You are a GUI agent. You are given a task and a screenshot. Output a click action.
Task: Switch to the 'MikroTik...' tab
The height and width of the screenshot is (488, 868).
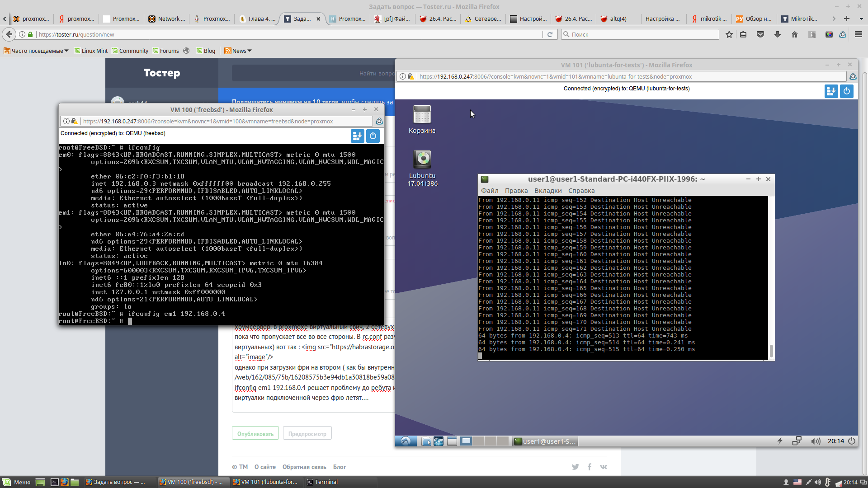pyautogui.click(x=799, y=19)
